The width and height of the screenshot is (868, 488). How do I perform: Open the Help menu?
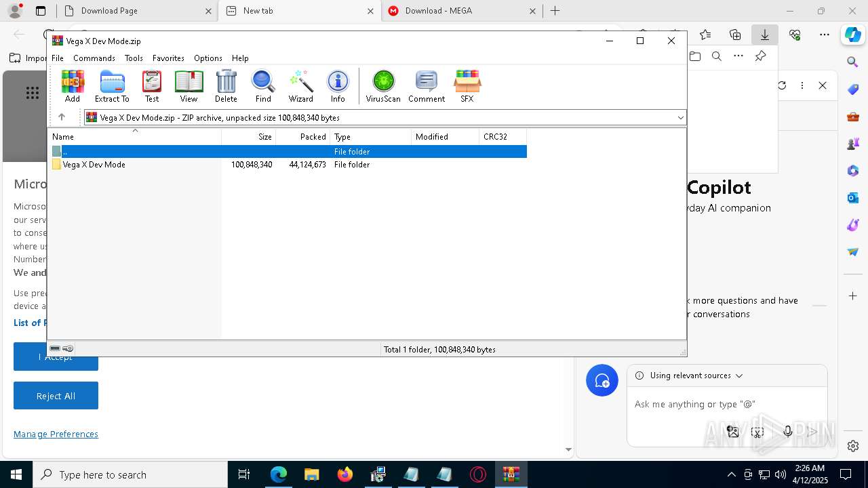tap(240, 58)
